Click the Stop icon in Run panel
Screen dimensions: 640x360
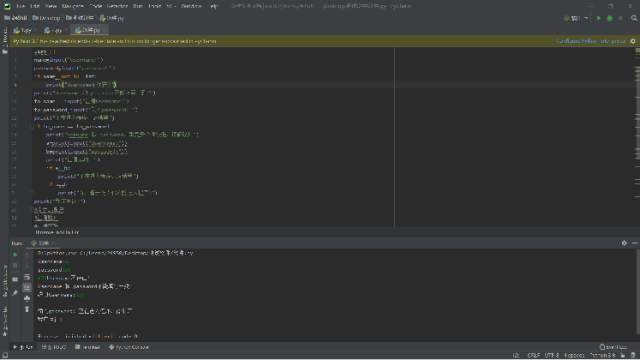tap(15, 266)
